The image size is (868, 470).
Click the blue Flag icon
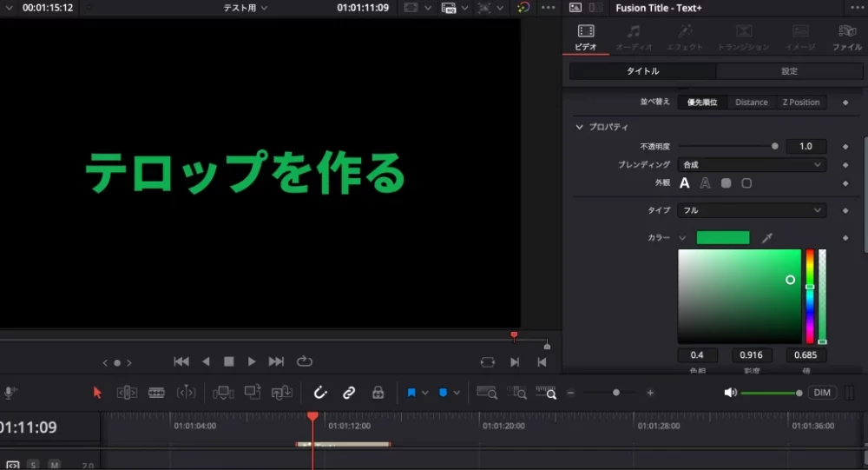(x=411, y=393)
